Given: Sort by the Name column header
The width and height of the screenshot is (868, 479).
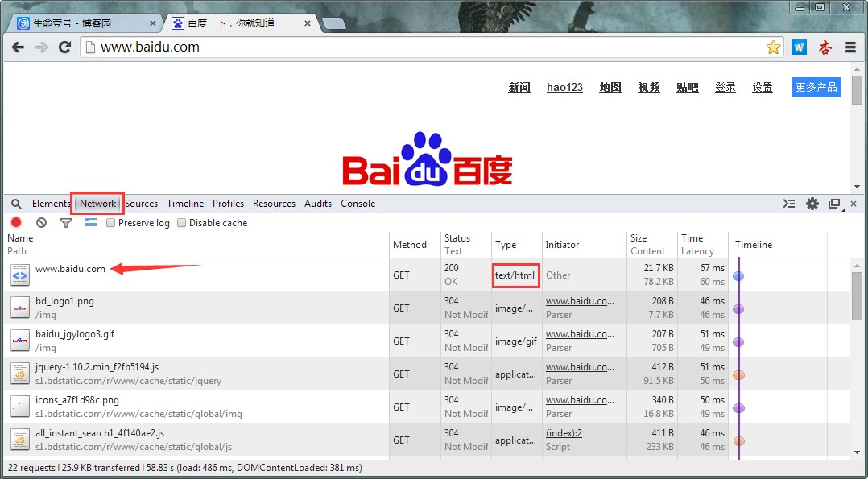Looking at the screenshot, I should pos(196,244).
